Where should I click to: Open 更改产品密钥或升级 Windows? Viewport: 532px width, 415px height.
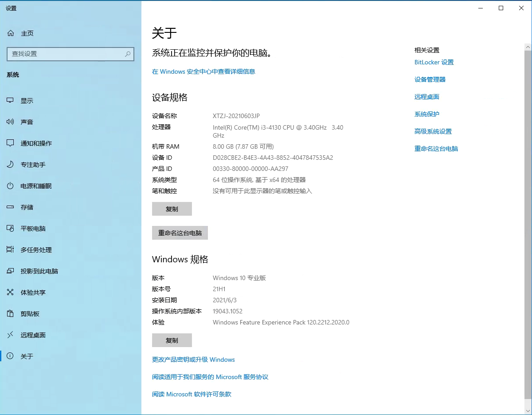(193, 360)
